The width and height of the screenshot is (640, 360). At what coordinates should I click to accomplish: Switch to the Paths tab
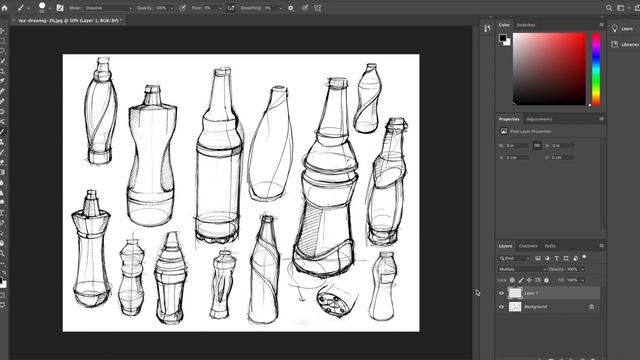550,246
